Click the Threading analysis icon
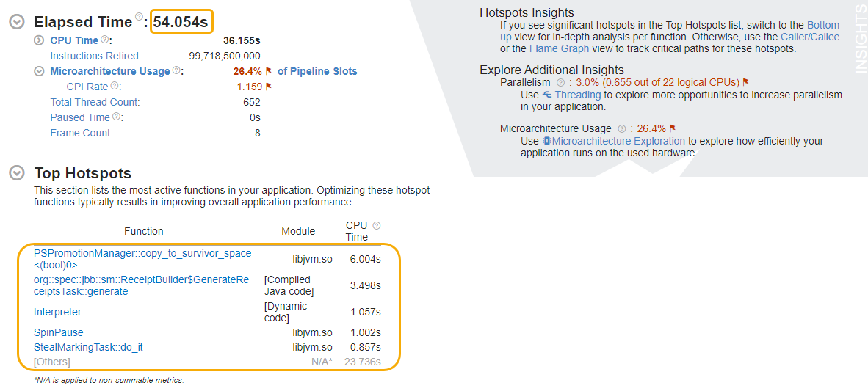868x391 pixels. (x=546, y=95)
